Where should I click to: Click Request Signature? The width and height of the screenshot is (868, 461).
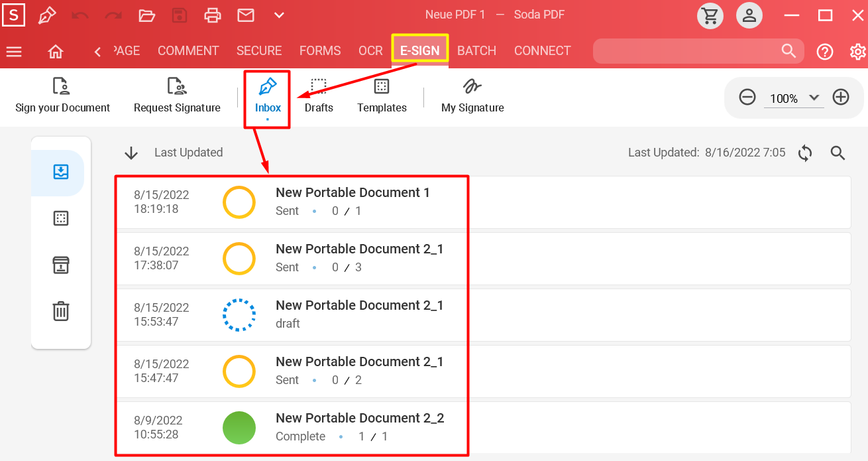pos(177,96)
